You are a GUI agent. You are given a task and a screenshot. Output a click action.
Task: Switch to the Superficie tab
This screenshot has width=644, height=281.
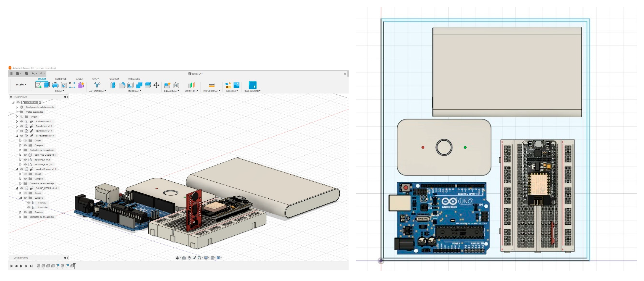(x=61, y=79)
